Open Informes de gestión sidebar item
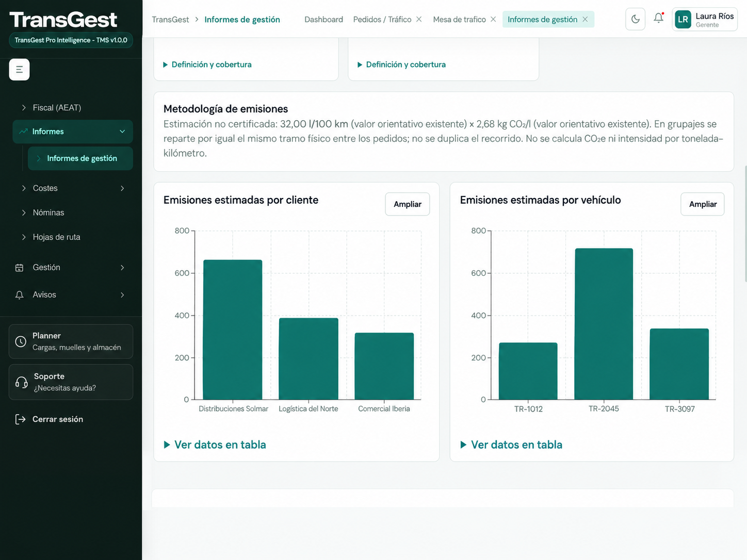747x560 pixels. [x=80, y=158]
